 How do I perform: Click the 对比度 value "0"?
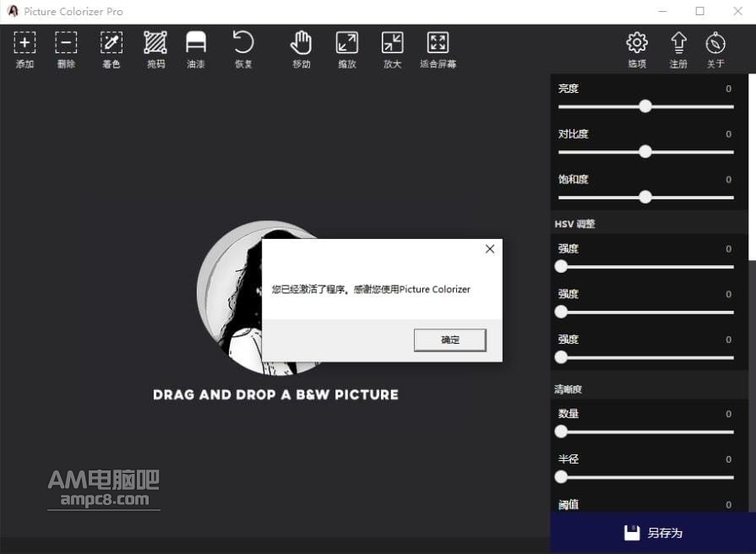coord(728,134)
